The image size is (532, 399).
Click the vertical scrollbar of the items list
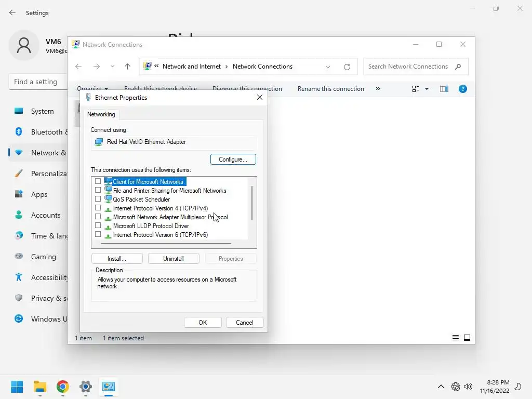pyautogui.click(x=252, y=203)
